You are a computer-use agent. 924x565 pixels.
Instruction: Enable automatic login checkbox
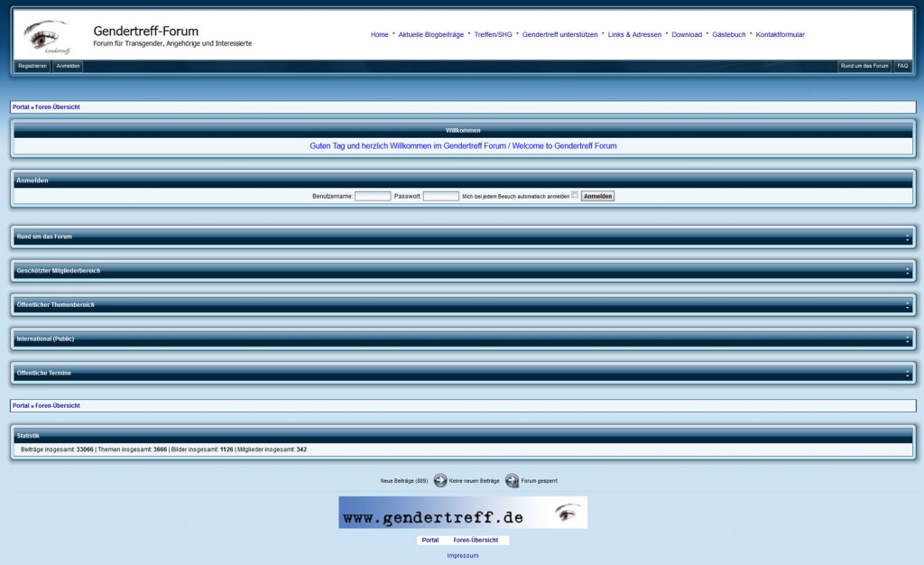click(x=575, y=195)
